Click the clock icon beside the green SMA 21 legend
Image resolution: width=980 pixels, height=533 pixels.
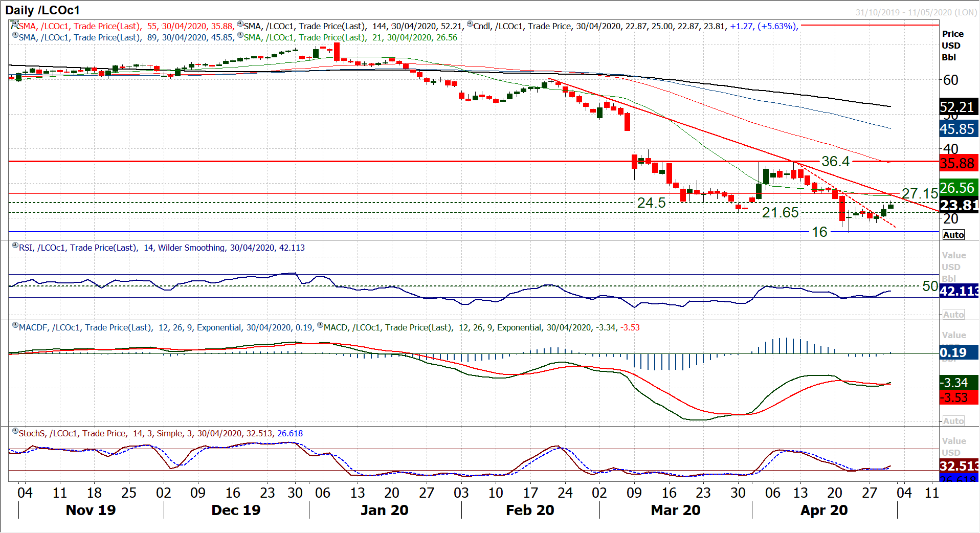(240, 36)
